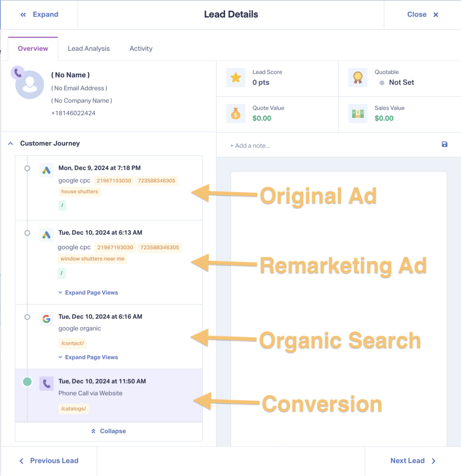Click the Quotable award ribbon icon
Viewport: 461px width, 476px height.
[x=358, y=78]
